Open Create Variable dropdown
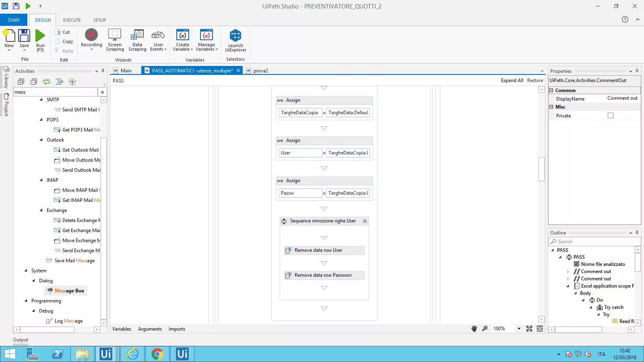The height and width of the screenshot is (362, 644). pos(183,40)
